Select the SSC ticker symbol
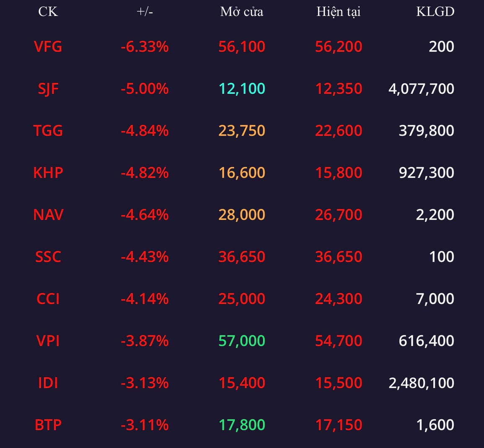This screenshot has width=484, height=448. (48, 257)
